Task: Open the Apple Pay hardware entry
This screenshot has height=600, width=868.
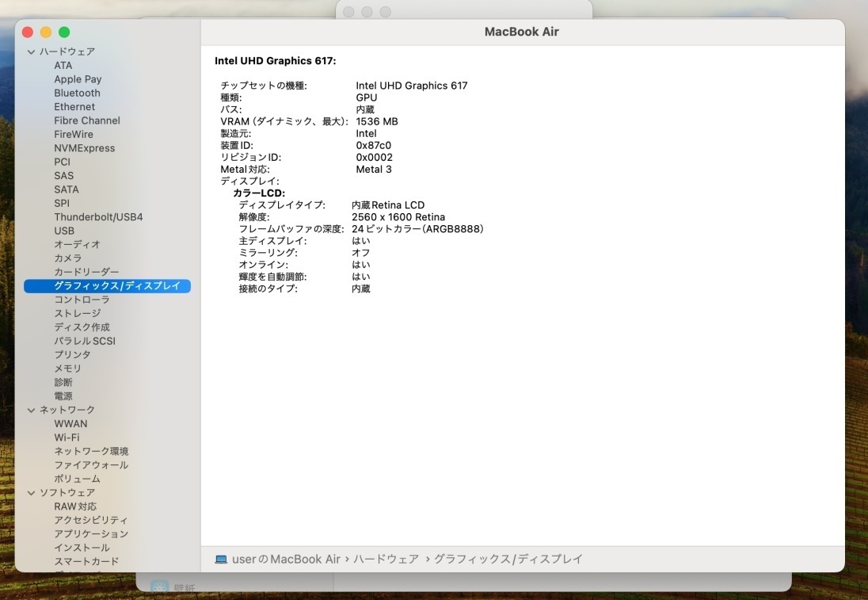Action: coord(78,79)
